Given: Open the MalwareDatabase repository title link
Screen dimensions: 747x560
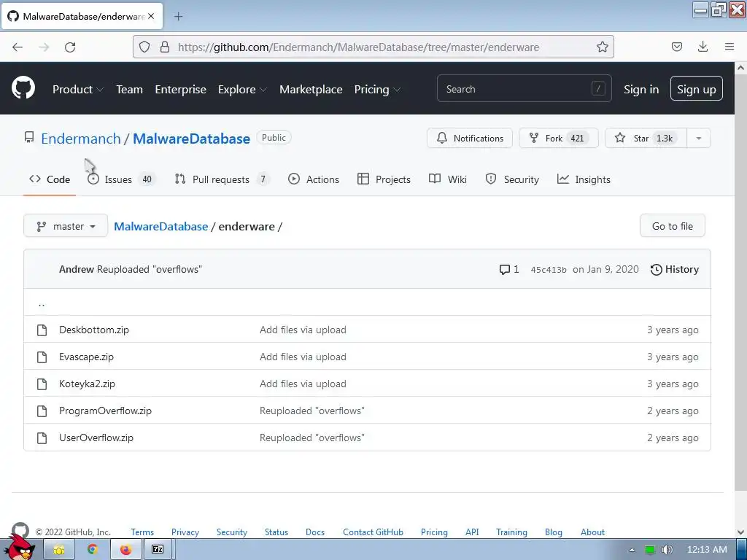Looking at the screenshot, I should 192,139.
